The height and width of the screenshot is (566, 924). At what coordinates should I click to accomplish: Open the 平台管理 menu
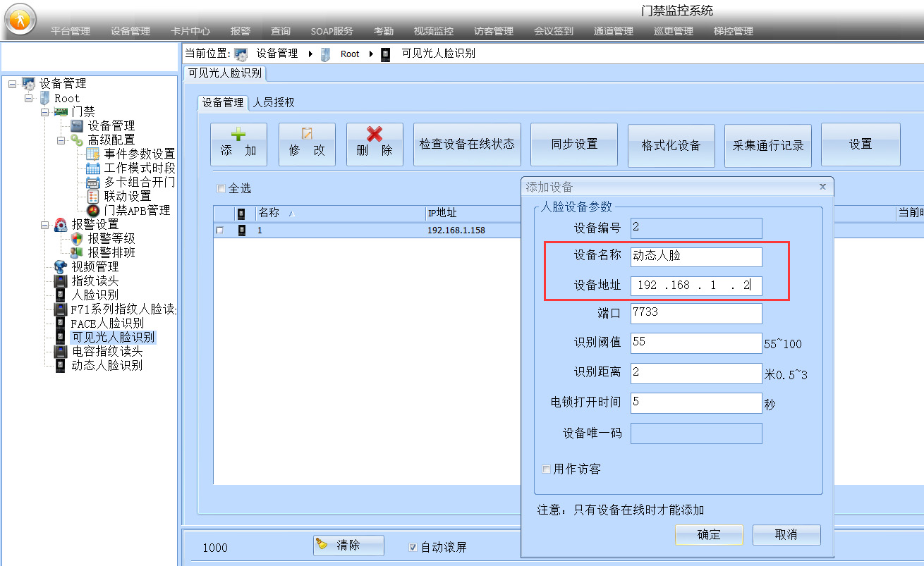click(x=71, y=31)
